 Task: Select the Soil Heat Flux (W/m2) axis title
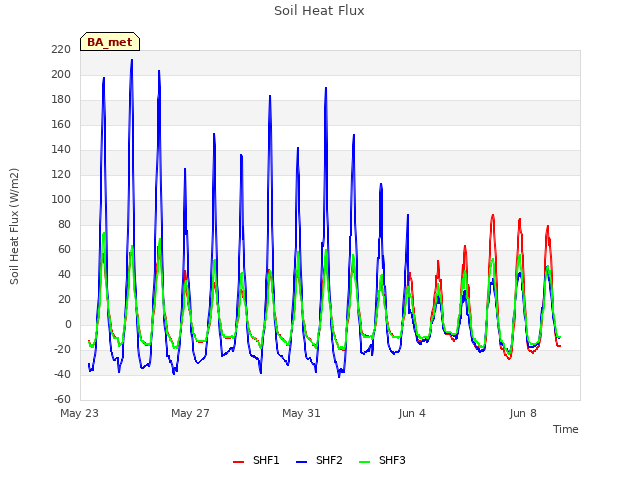14,226
